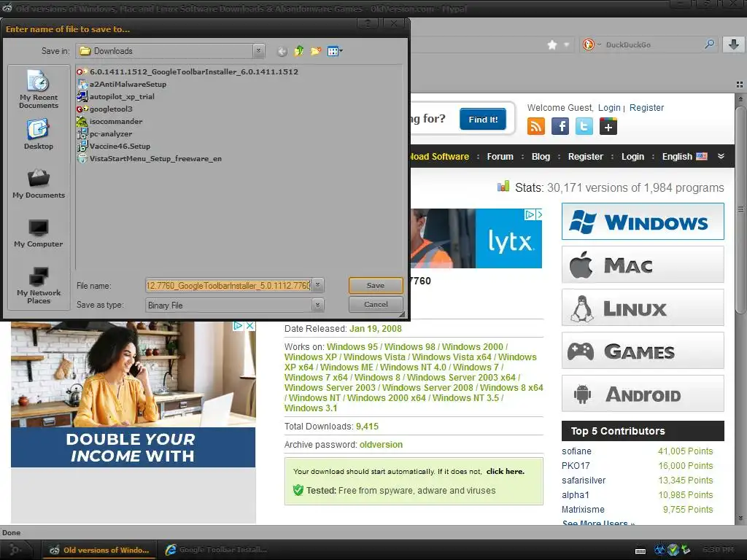Select the pc-analyzer file
This screenshot has width=747, height=560.
[105, 134]
